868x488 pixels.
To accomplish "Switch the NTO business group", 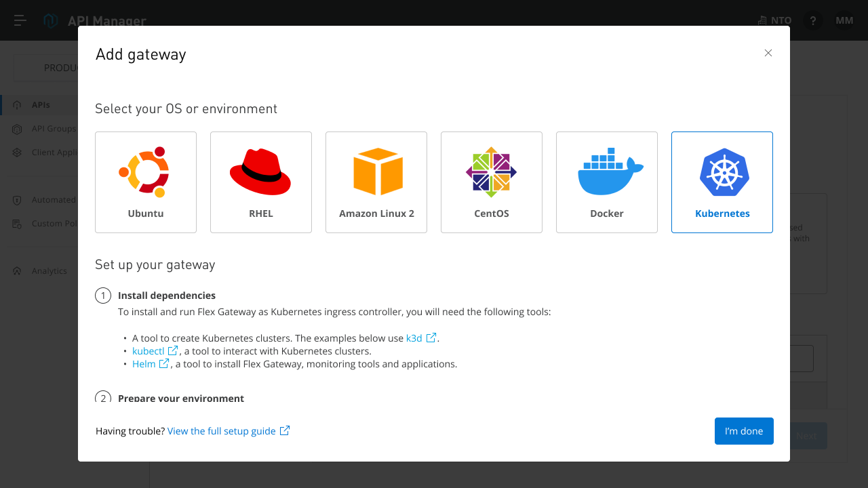I will (774, 20).
